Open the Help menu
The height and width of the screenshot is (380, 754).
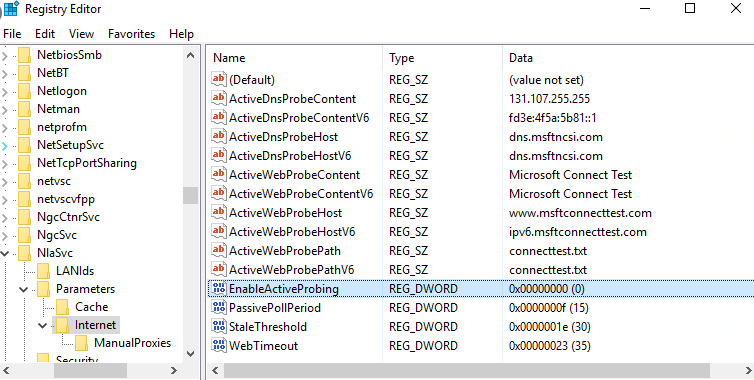(181, 34)
